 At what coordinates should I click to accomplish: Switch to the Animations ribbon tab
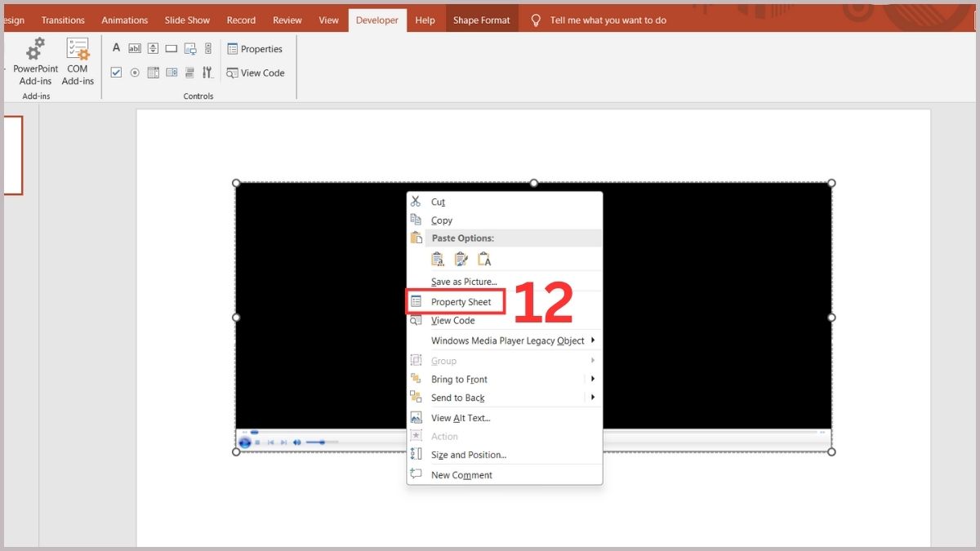(124, 20)
